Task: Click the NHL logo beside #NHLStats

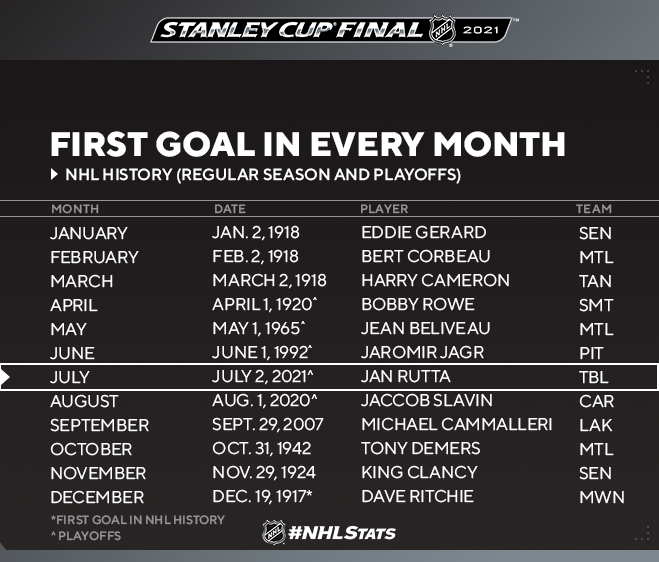Action: point(273,533)
